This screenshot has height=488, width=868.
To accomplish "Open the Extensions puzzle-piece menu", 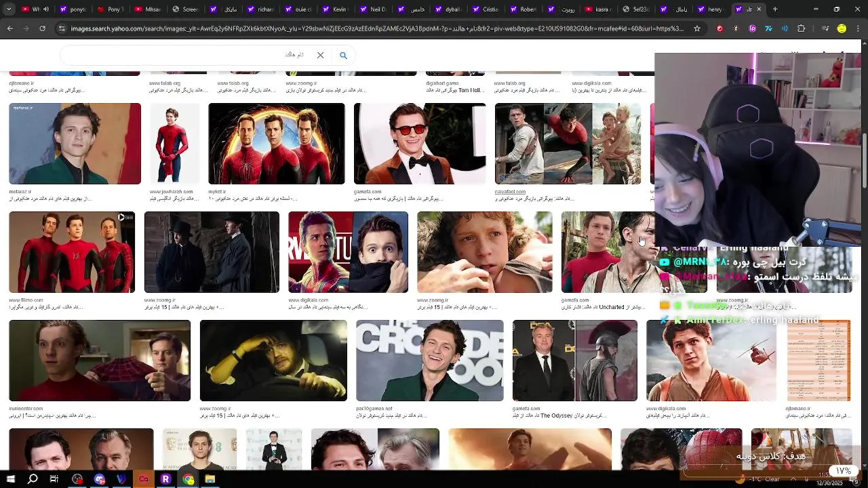I will pos(801,28).
